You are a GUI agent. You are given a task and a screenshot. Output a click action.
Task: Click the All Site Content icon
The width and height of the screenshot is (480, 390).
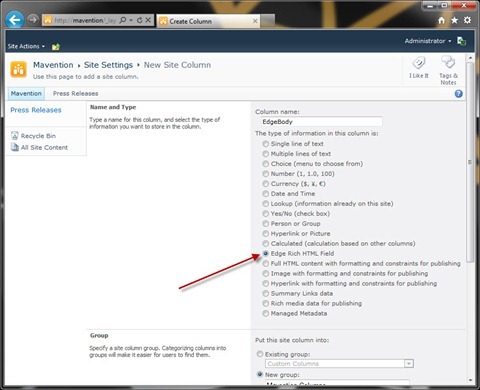[x=15, y=147]
